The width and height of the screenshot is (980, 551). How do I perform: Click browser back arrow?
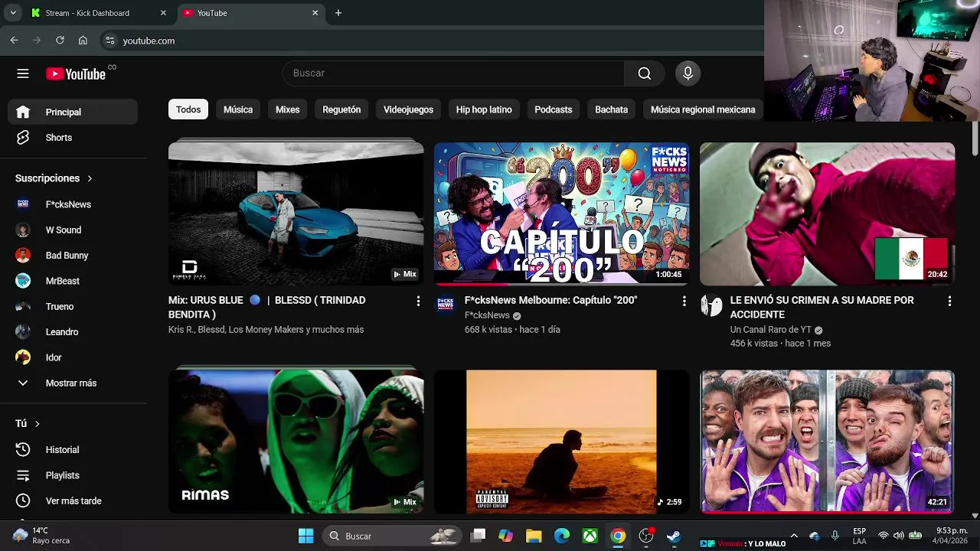14,41
